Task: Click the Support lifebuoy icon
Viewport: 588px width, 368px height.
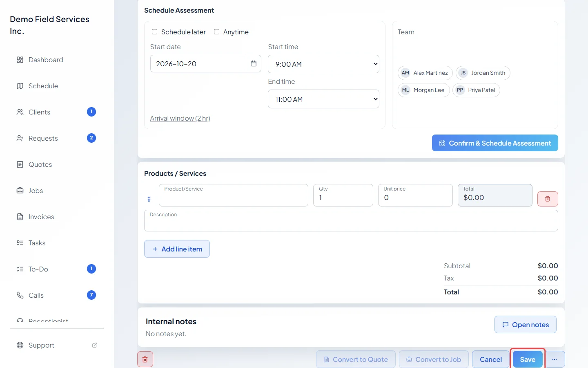Action: coord(20,345)
